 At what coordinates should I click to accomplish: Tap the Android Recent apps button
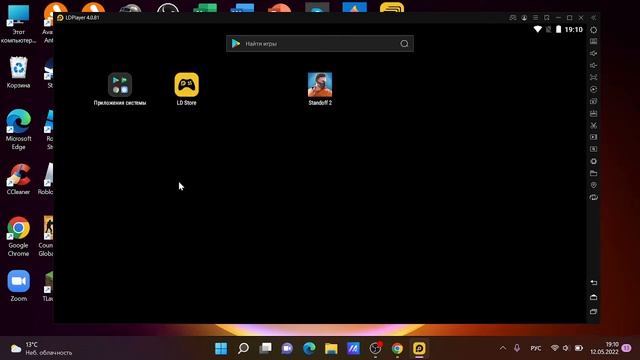tap(593, 312)
